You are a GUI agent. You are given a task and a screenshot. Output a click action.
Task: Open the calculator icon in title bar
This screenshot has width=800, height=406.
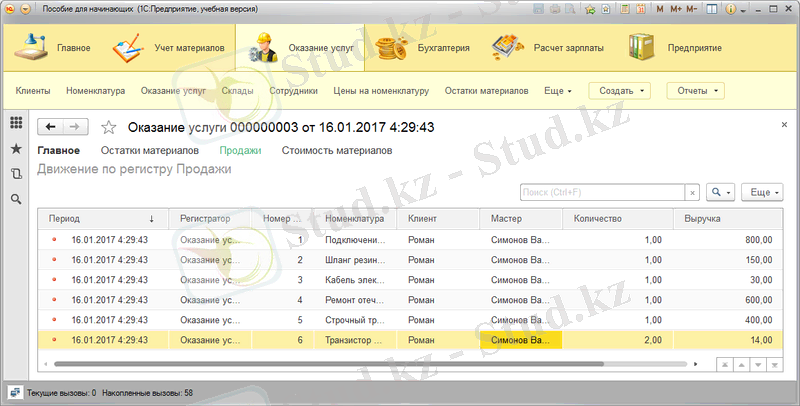click(624, 9)
